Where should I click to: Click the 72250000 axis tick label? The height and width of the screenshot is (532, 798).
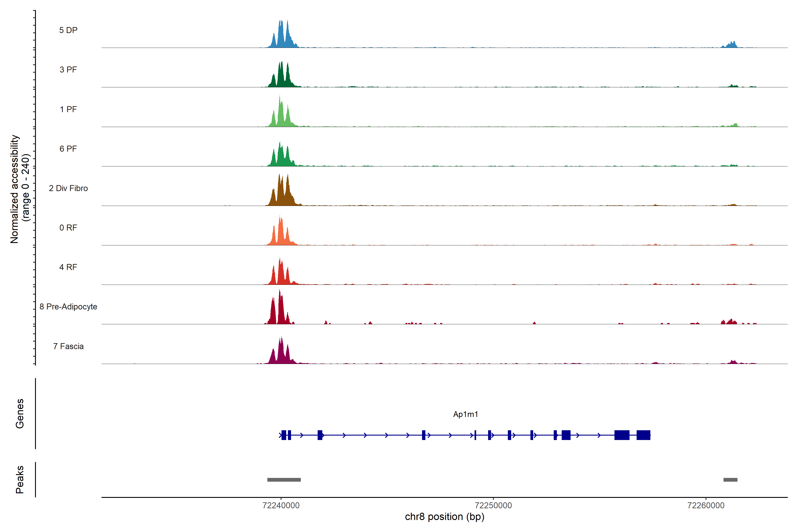click(493, 506)
